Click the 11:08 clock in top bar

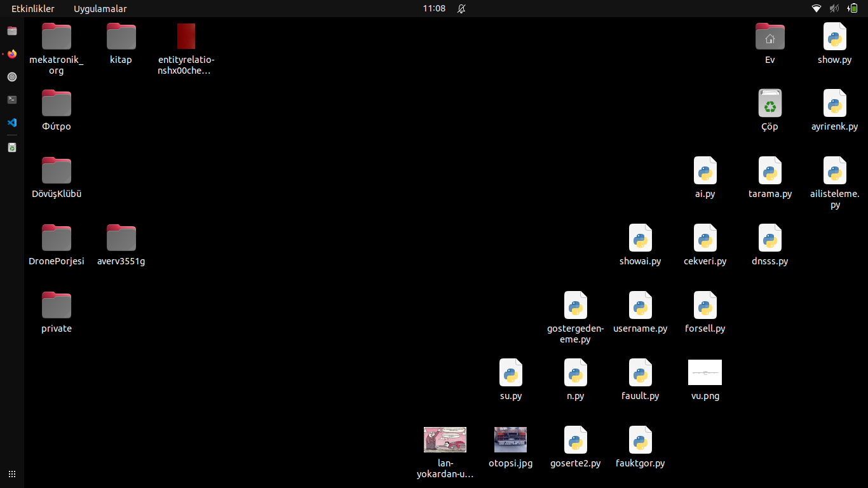coord(434,8)
